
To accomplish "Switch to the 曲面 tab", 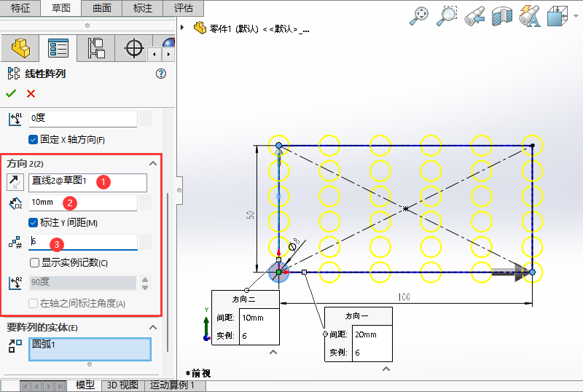I will [x=102, y=8].
